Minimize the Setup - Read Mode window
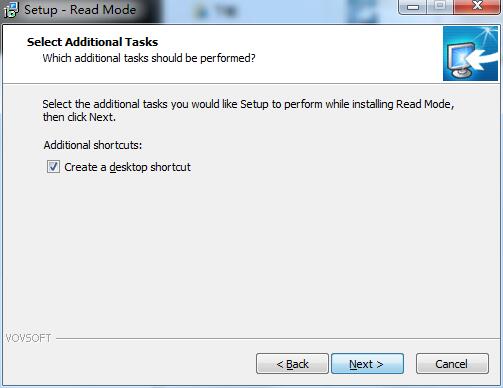This screenshot has width=503, height=388. 413,7
